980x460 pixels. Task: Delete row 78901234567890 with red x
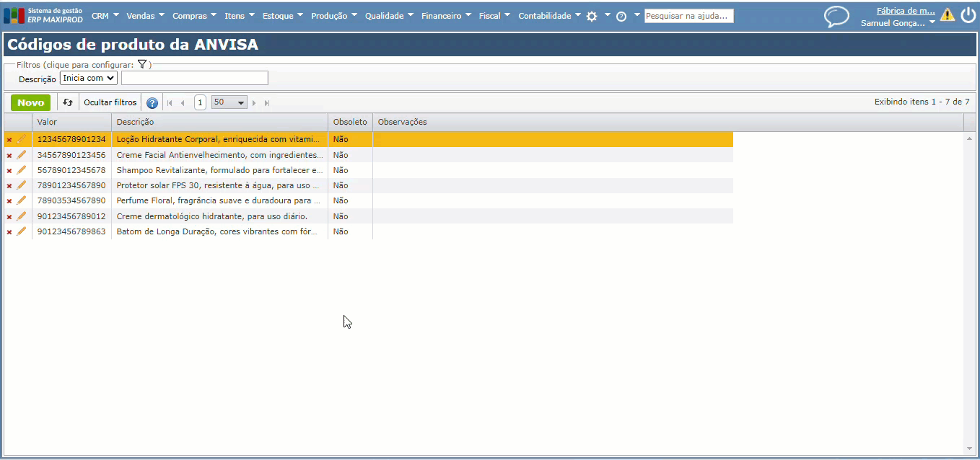[x=9, y=185]
